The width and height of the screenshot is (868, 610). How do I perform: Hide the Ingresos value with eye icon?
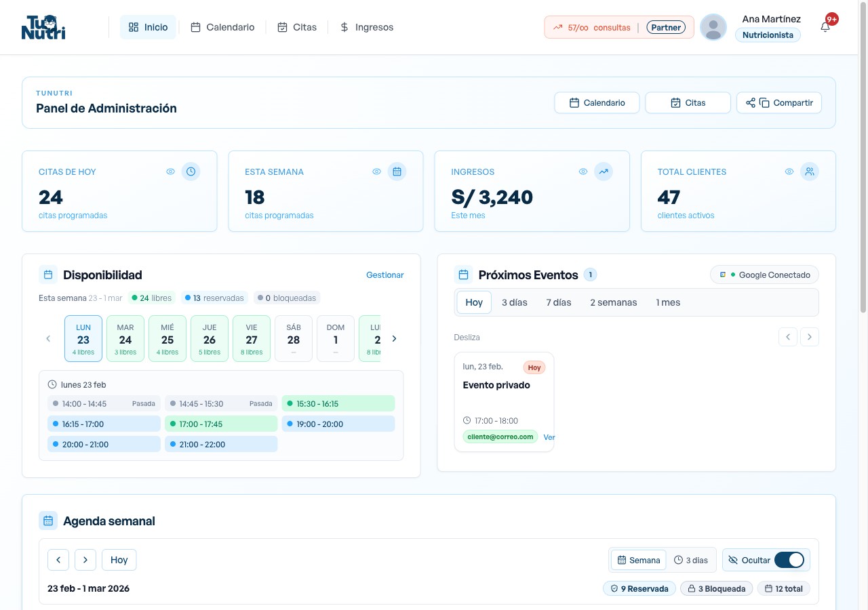(583, 171)
